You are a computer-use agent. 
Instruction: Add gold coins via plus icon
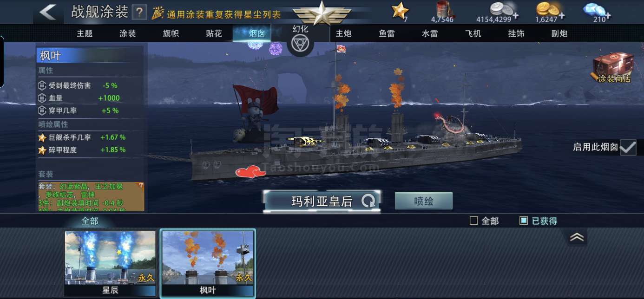[x=561, y=16]
